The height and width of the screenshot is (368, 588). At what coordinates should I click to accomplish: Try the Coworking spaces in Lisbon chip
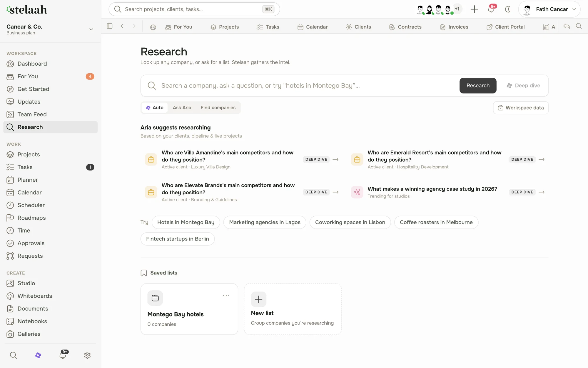350,222
